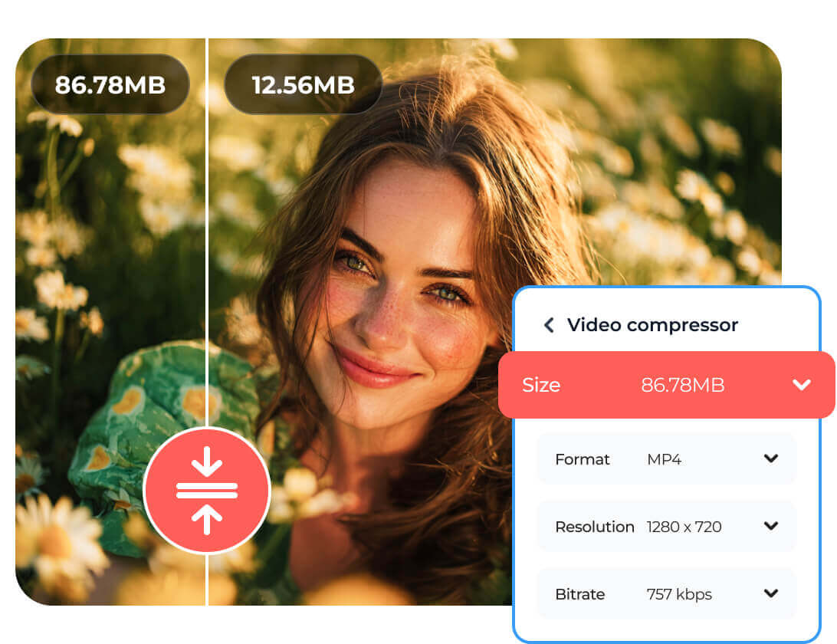Click the Size label in the red bar

(x=541, y=385)
